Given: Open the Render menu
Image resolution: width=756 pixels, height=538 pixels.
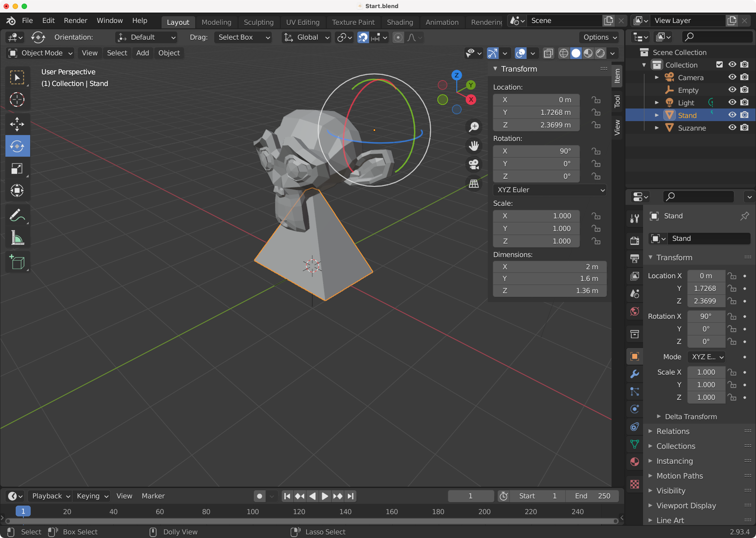Looking at the screenshot, I should point(75,21).
